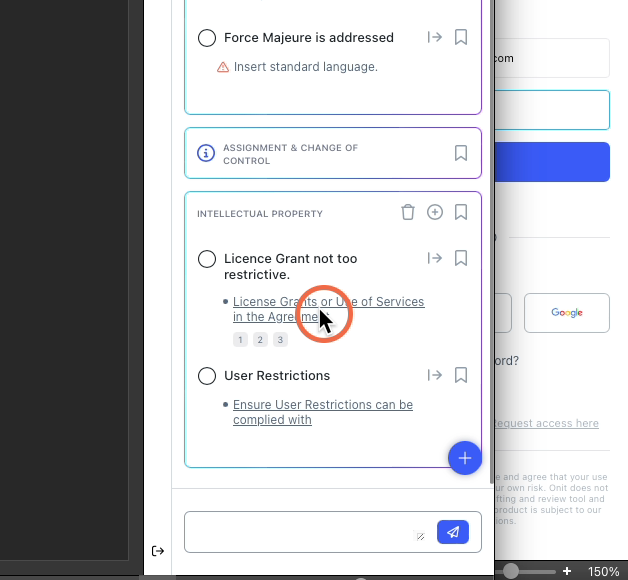628x580 pixels.
Task: Click insert arrow icon for Force Majeure item
Action: tap(435, 37)
